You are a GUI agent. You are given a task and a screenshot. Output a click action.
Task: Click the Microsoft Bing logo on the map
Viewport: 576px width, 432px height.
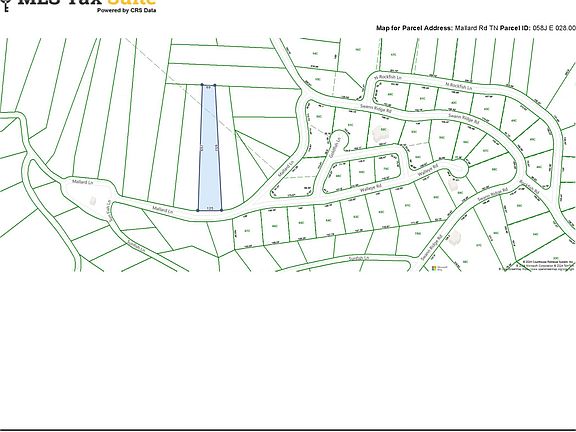pos(439,268)
